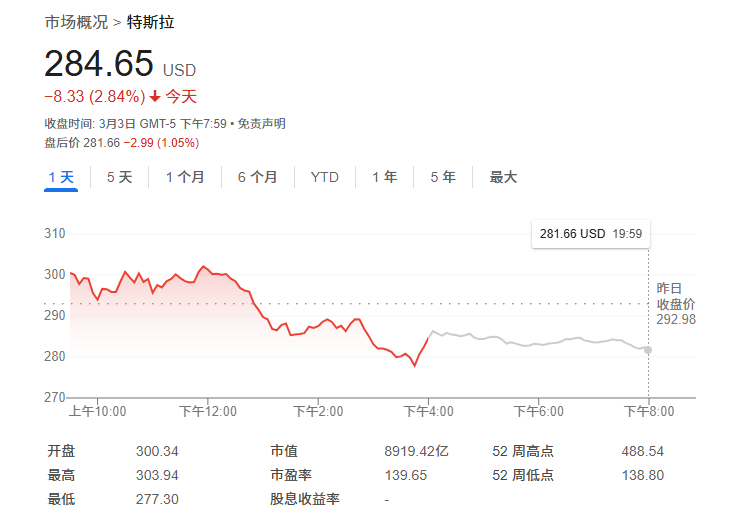Click the gray end-point dot on the chart
Screen dimensions: 736x520
click(648, 350)
